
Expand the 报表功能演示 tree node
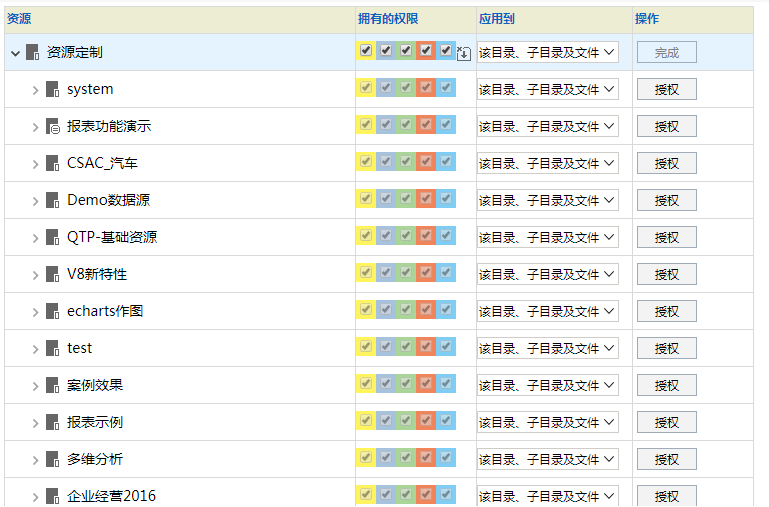pyautogui.click(x=35, y=127)
